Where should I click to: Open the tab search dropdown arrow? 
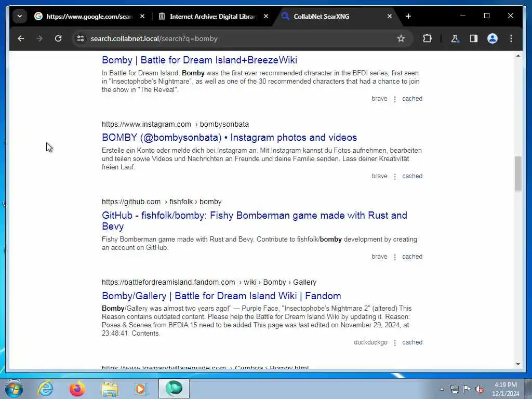[20, 16]
